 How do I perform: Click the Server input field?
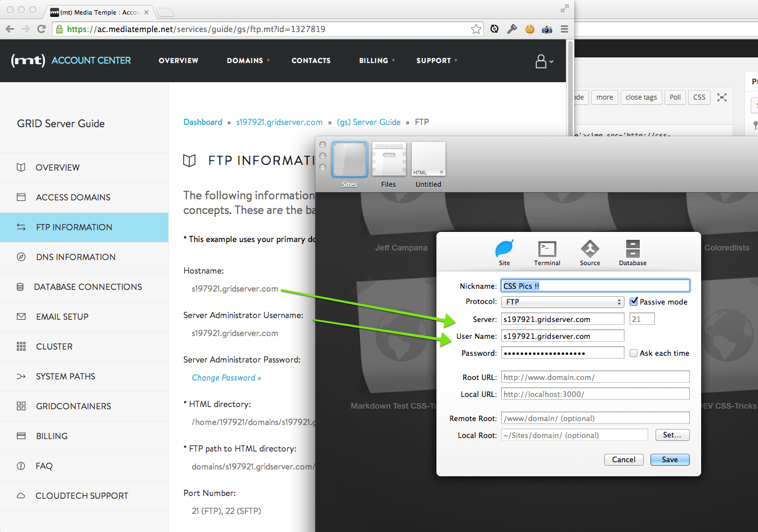click(x=563, y=319)
